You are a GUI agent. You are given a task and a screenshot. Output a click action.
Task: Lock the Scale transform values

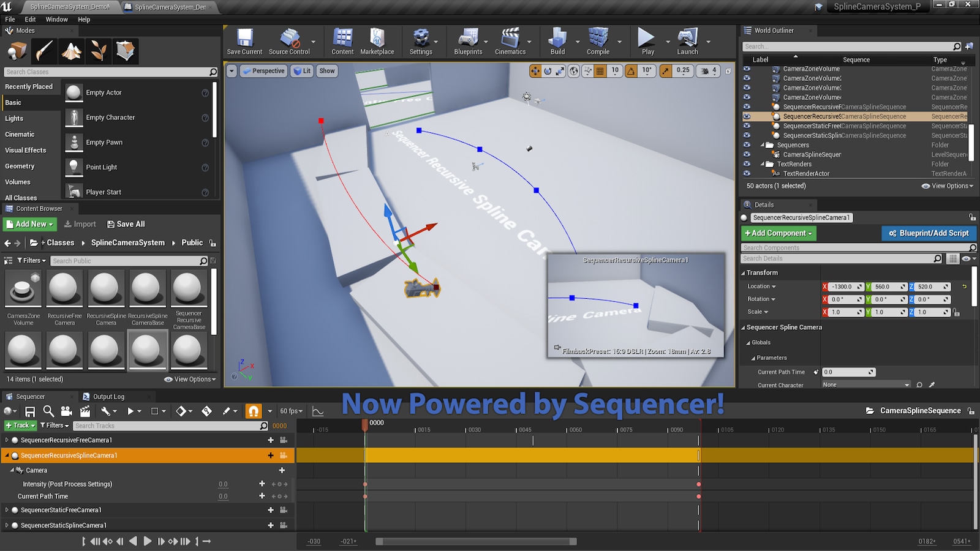coord(957,312)
